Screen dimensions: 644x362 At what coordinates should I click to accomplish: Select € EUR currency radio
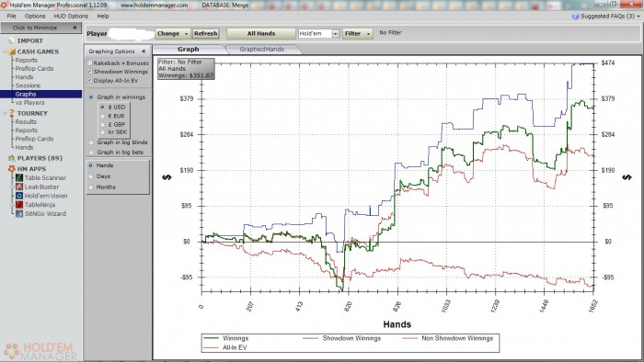point(102,116)
